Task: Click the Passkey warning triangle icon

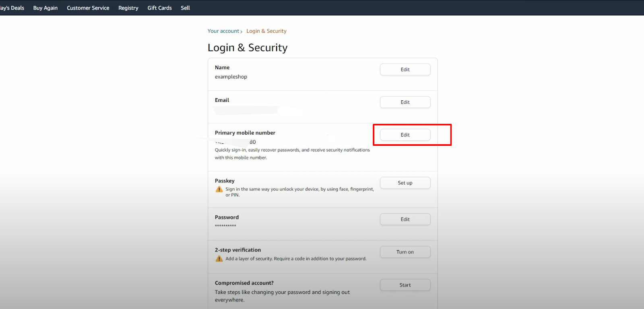Action: [x=219, y=189]
